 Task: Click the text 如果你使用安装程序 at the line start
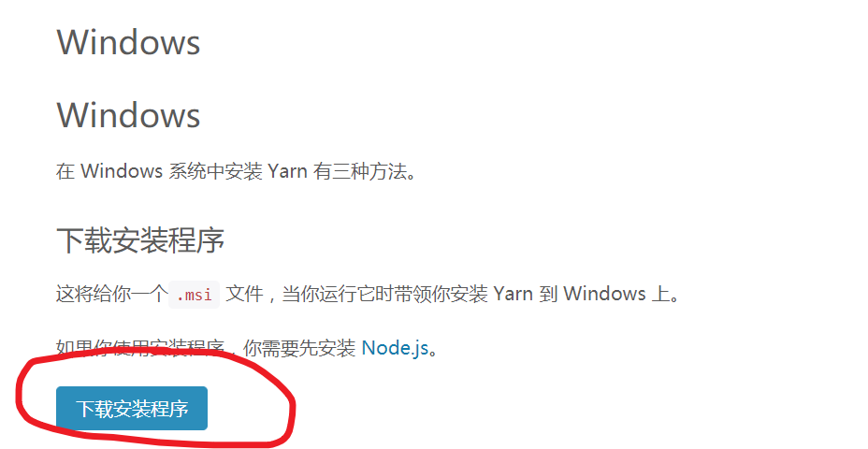click(140, 348)
